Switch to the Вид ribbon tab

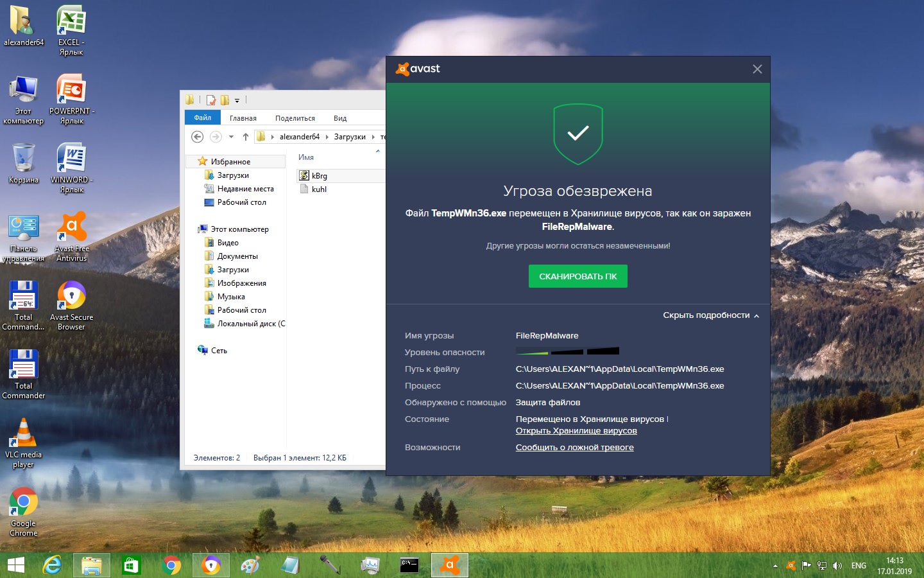[340, 118]
